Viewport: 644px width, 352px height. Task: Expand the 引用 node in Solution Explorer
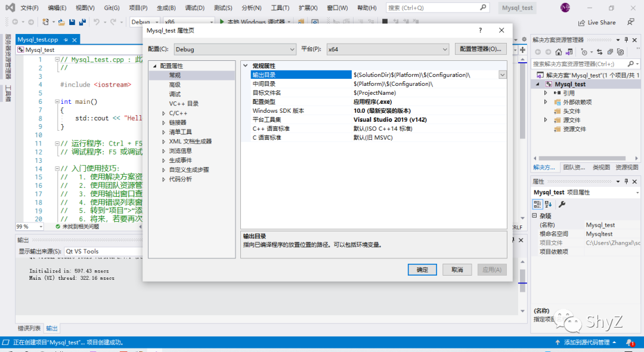point(546,93)
